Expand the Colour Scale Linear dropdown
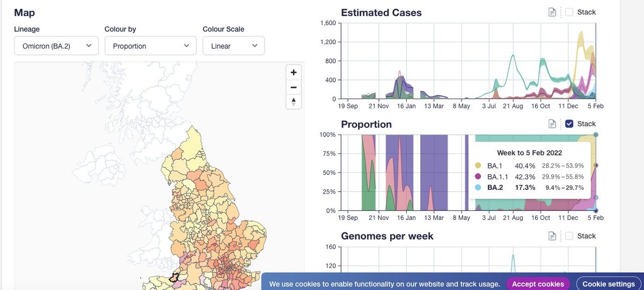Image resolution: width=644 pixels, height=290 pixels. (233, 46)
